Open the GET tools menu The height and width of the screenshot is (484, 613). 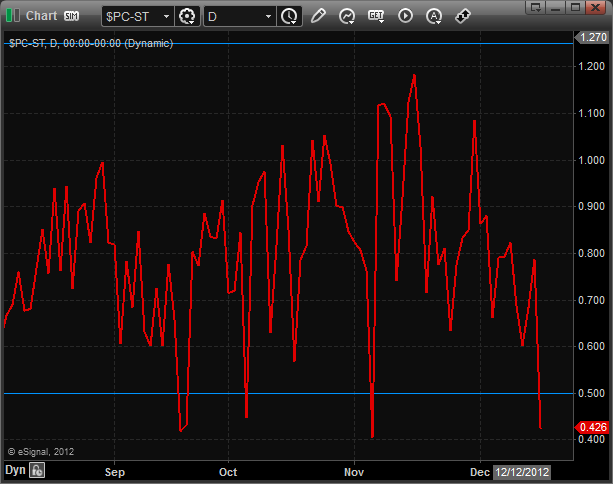pos(376,16)
